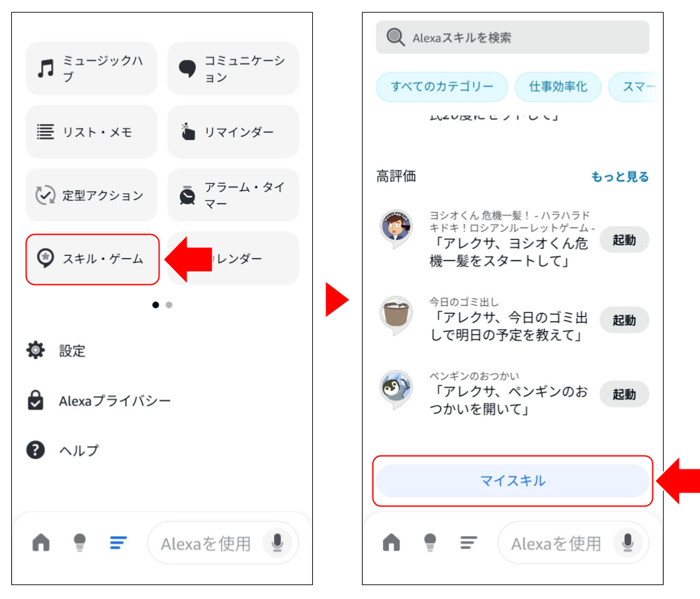
Task: Tap microphone icon in right screen Alexa bar
Action: 628,543
